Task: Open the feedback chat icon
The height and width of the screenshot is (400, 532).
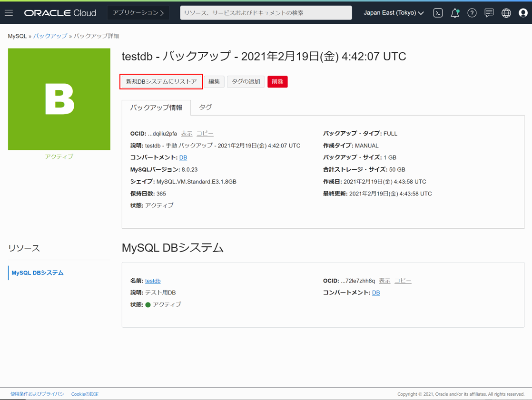Action: pos(489,13)
